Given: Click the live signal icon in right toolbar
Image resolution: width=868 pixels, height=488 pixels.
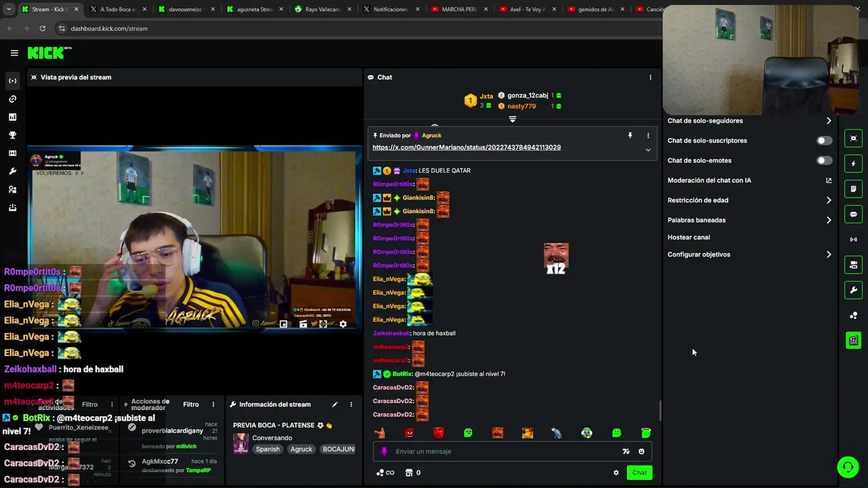Looking at the screenshot, I should pyautogui.click(x=853, y=239).
